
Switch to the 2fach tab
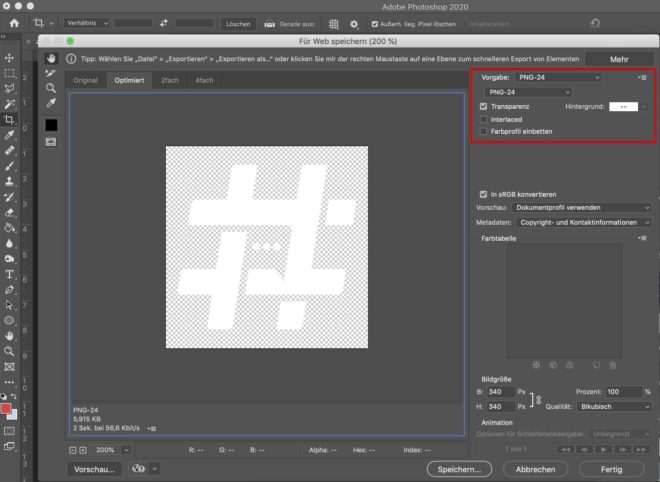point(170,80)
